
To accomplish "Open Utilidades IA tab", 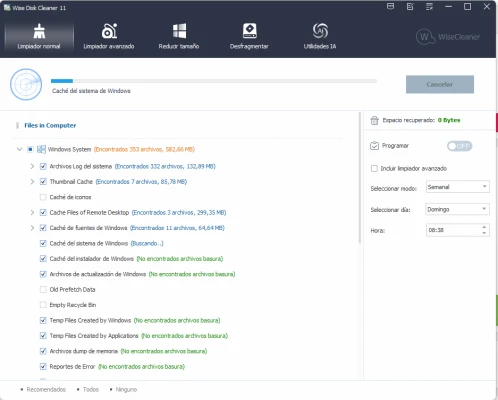I will point(320,36).
